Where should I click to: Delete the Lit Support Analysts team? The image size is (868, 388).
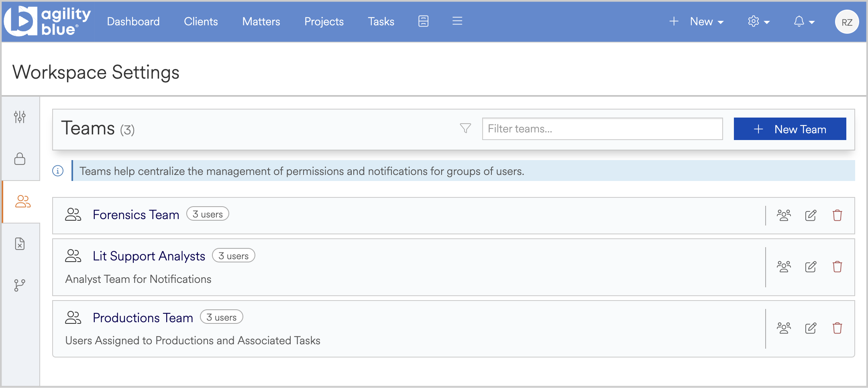click(x=837, y=267)
